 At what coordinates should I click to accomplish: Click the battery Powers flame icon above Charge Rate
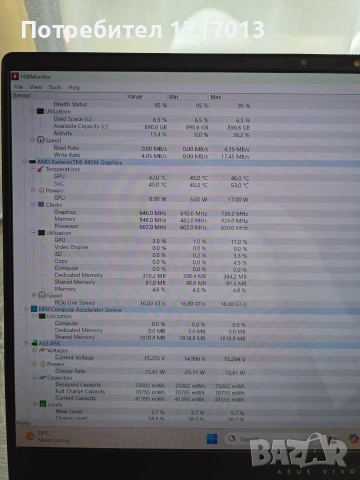click(43, 364)
